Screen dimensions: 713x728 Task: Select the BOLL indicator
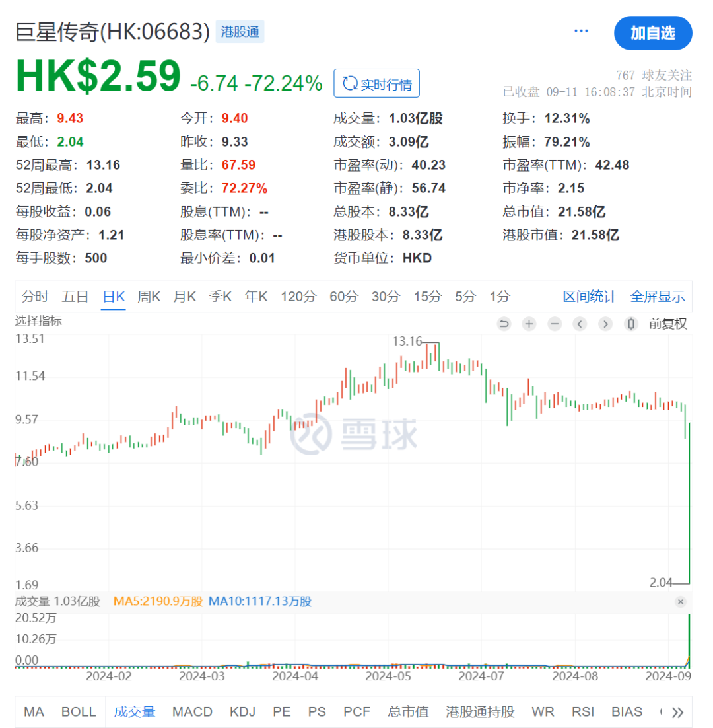tap(79, 711)
